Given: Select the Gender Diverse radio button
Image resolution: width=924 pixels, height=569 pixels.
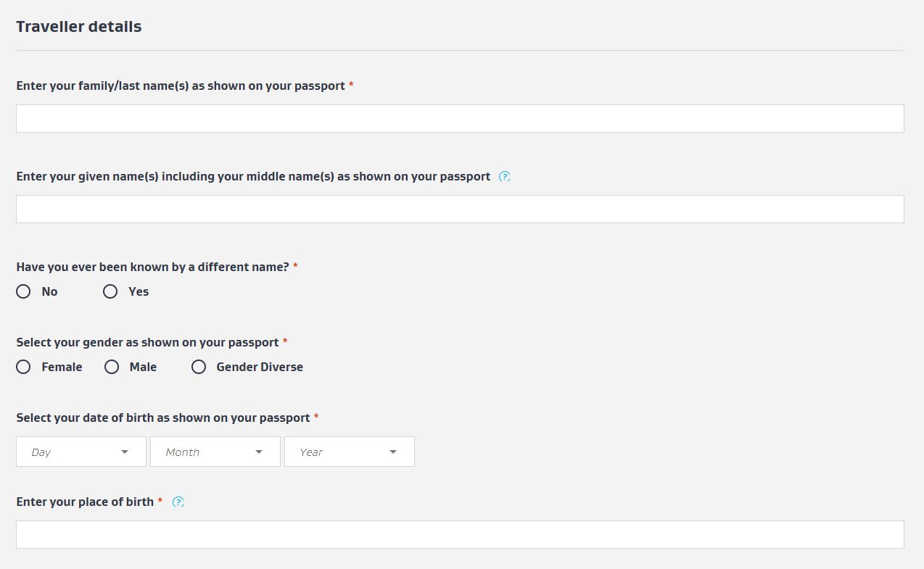Looking at the screenshot, I should coord(199,367).
